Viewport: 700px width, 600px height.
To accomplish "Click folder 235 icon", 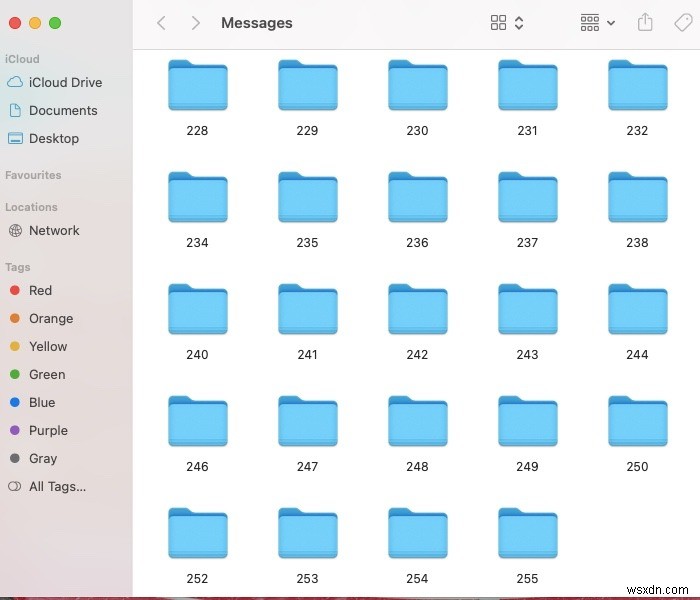I will click(308, 197).
